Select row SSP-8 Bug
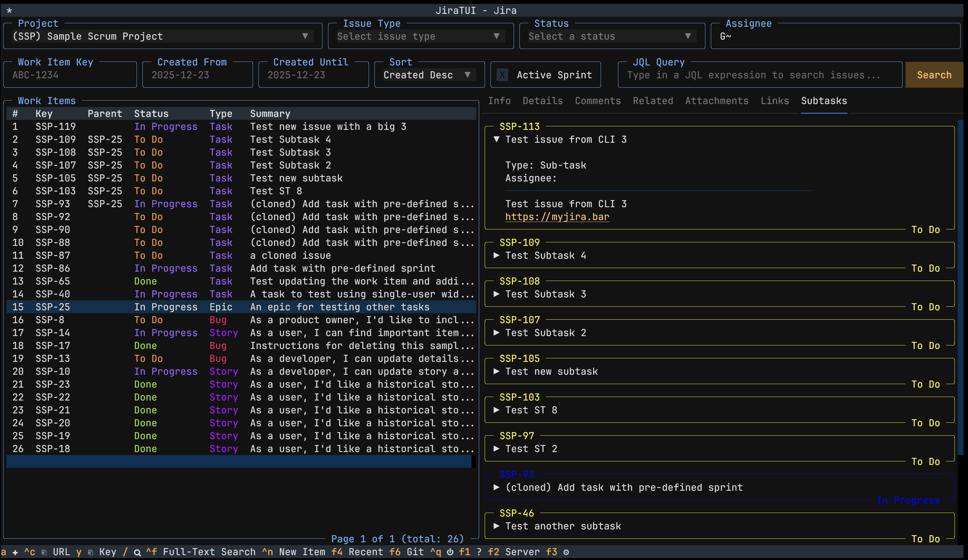This screenshot has height=560, width=968. coord(241,320)
